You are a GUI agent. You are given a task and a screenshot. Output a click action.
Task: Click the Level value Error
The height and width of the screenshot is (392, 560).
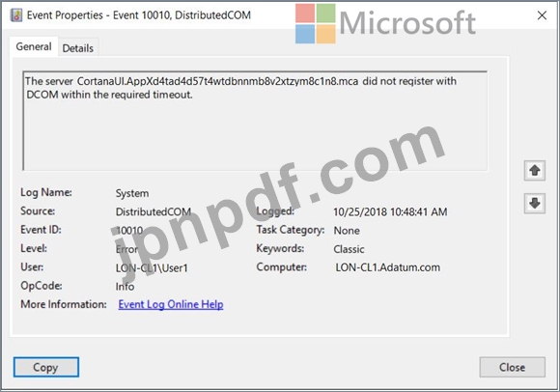(x=126, y=249)
